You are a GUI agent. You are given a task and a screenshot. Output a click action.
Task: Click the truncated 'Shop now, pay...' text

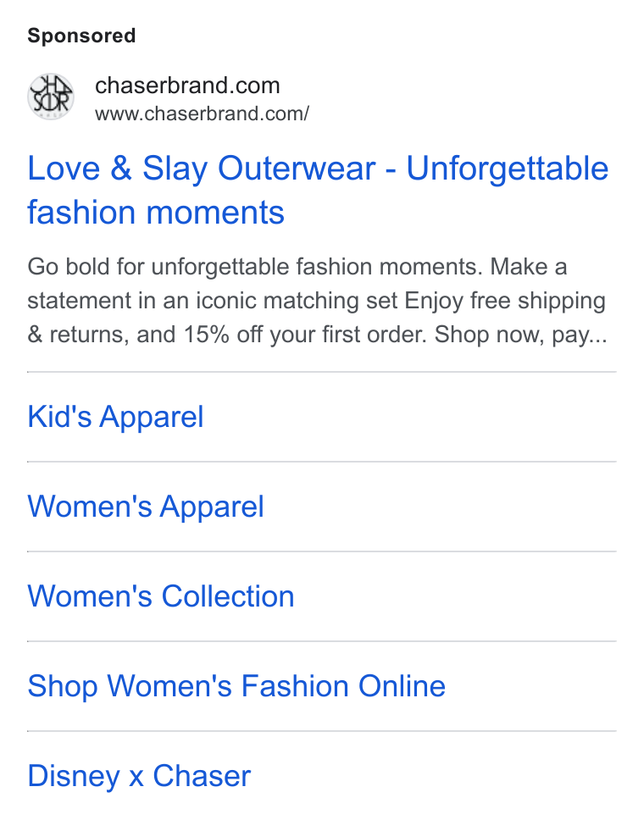521,335
